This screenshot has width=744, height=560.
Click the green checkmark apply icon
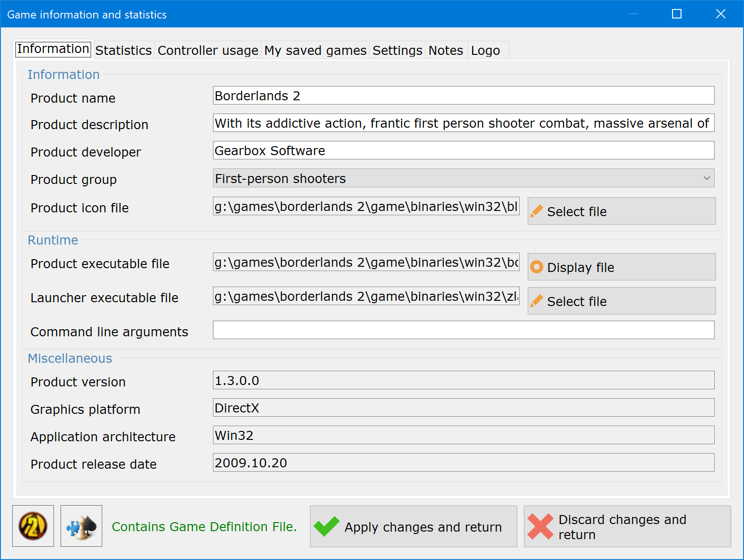point(327,526)
